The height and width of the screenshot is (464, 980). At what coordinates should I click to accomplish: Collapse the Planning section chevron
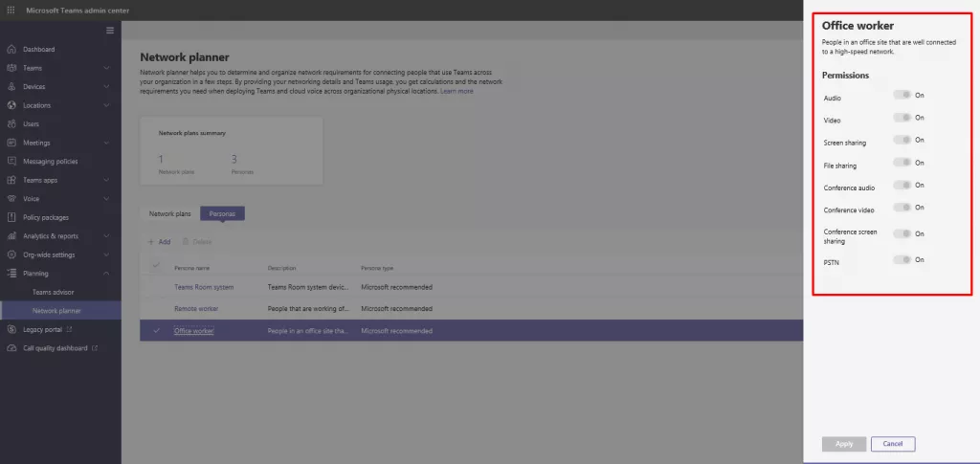click(106, 274)
